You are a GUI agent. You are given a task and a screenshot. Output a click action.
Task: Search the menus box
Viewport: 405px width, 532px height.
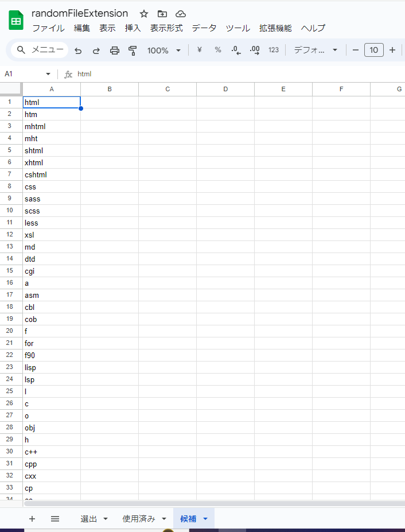pos(40,50)
